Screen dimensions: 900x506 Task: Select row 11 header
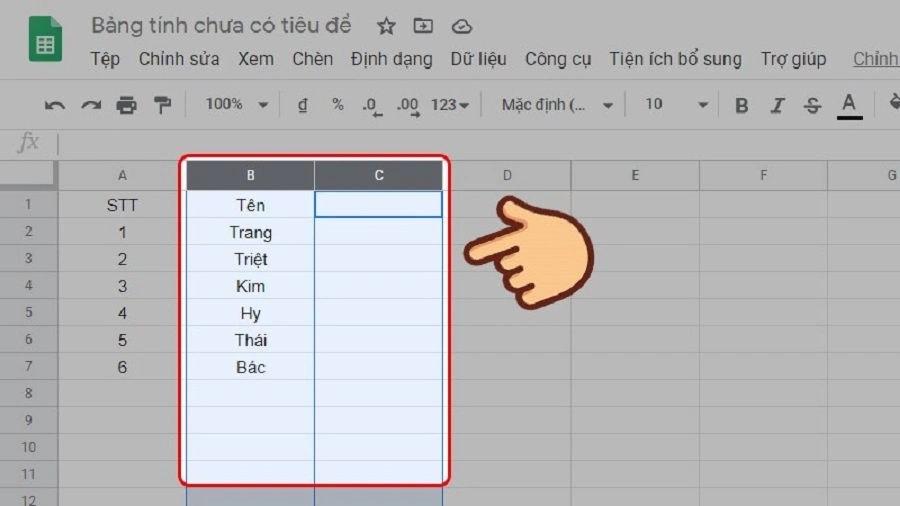click(28, 474)
